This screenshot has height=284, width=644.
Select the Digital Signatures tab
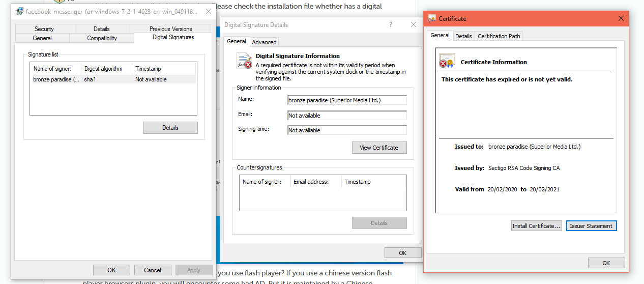(x=173, y=38)
